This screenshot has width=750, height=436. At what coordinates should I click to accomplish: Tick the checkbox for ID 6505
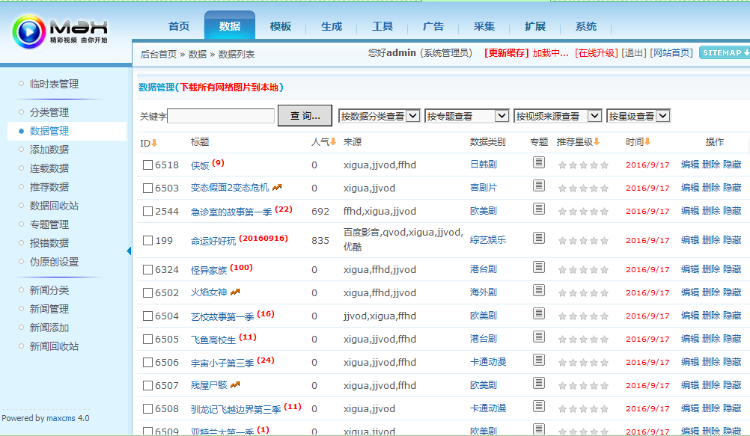[x=148, y=339]
